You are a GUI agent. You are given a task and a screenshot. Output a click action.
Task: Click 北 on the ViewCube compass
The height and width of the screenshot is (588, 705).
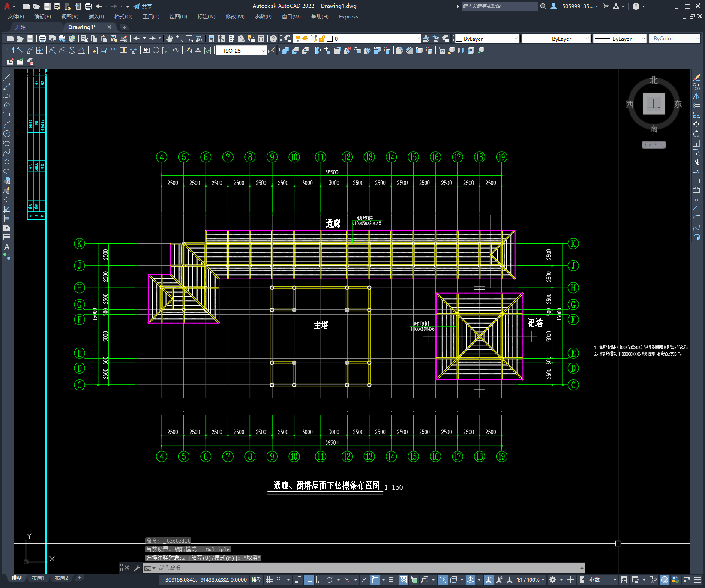pyautogui.click(x=654, y=80)
